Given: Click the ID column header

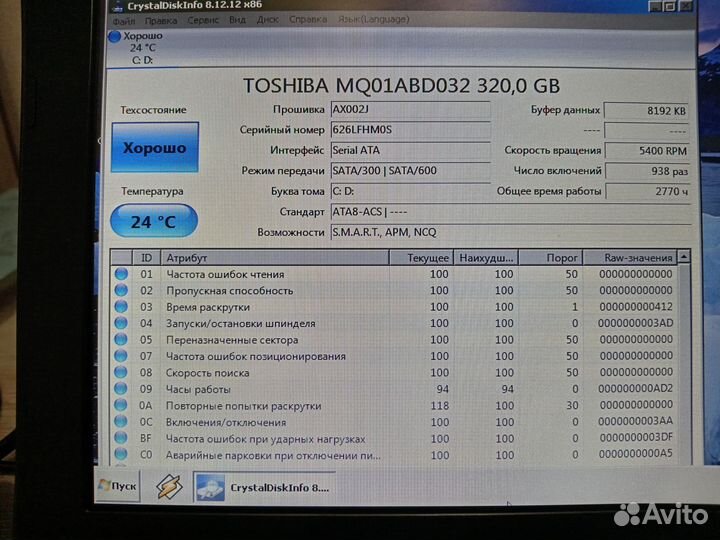Looking at the screenshot, I should coord(146,258).
